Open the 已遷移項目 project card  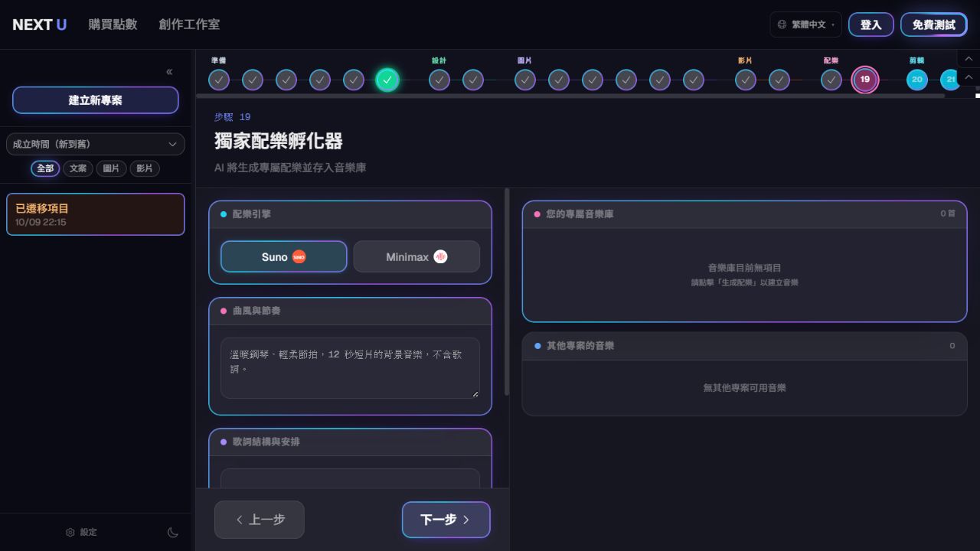tap(95, 214)
